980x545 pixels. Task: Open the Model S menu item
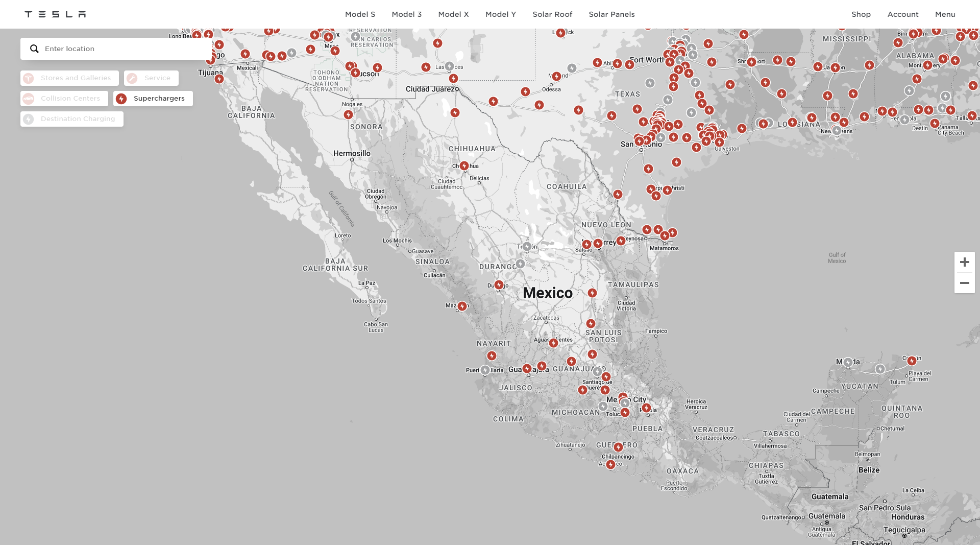click(360, 14)
